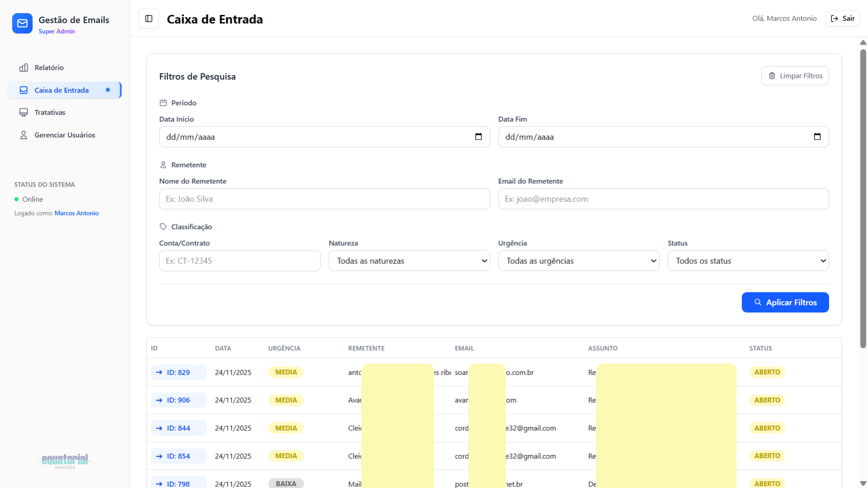Image resolution: width=868 pixels, height=488 pixels.
Task: Open email row ID: 829
Action: tap(179, 372)
